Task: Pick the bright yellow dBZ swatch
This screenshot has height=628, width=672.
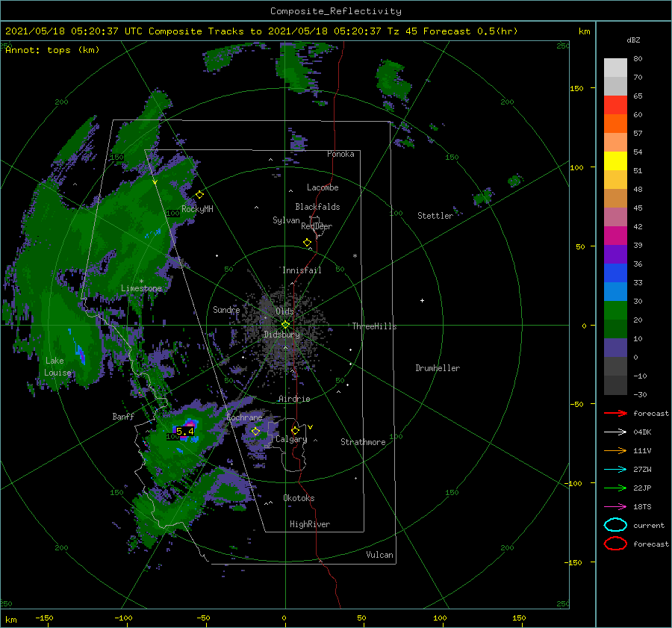Action: point(615,161)
